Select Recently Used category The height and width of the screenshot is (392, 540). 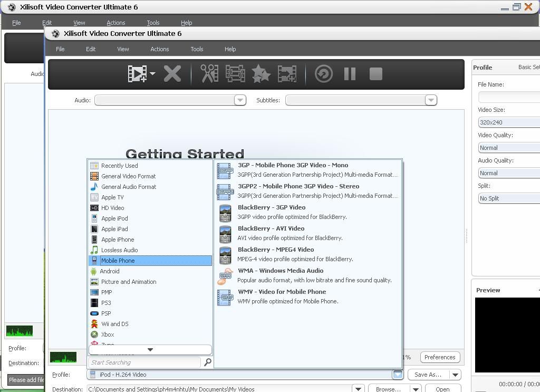150,166
